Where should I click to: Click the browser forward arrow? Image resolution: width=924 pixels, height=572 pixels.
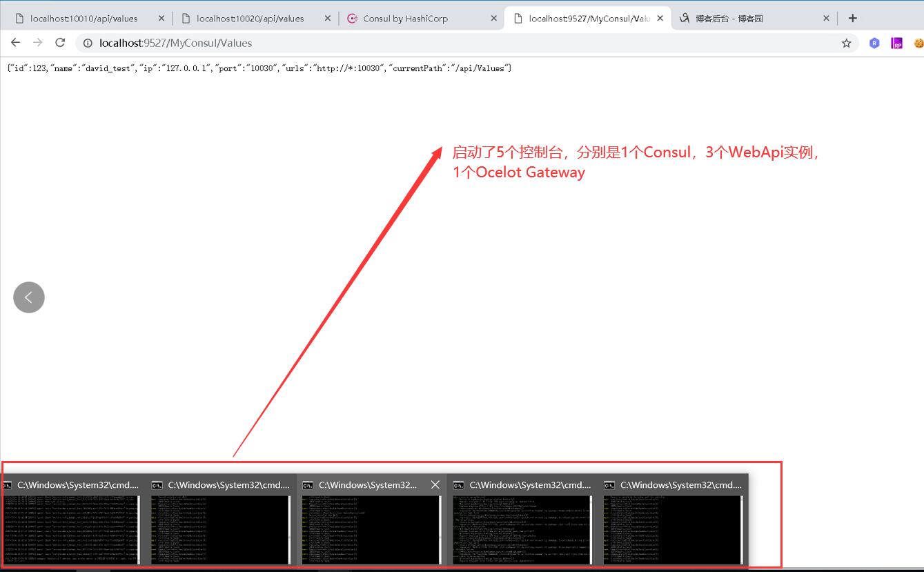pyautogui.click(x=38, y=43)
